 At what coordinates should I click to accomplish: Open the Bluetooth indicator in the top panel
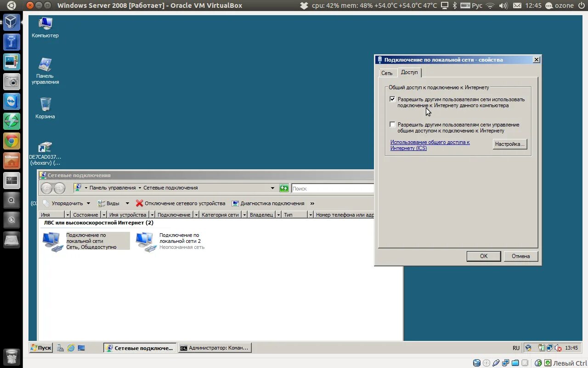coord(455,6)
